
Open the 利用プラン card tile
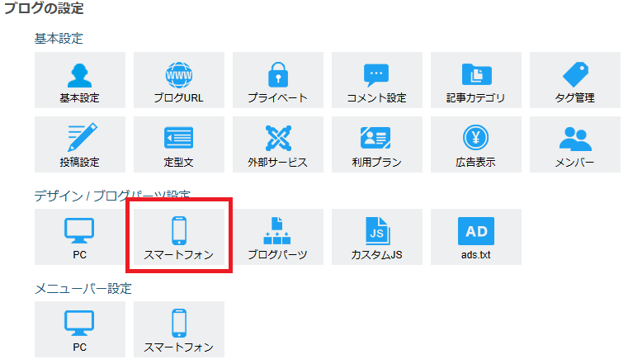pos(377,144)
